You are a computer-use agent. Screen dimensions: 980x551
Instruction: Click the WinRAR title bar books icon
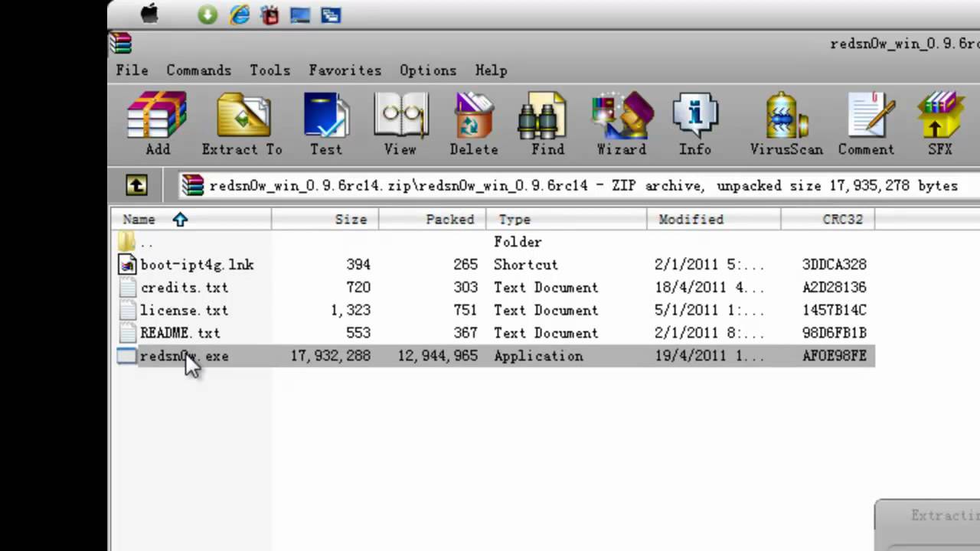120,44
